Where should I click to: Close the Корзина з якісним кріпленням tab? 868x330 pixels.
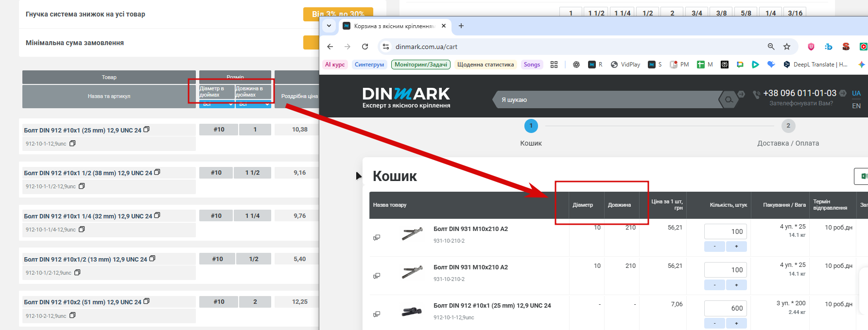click(444, 26)
